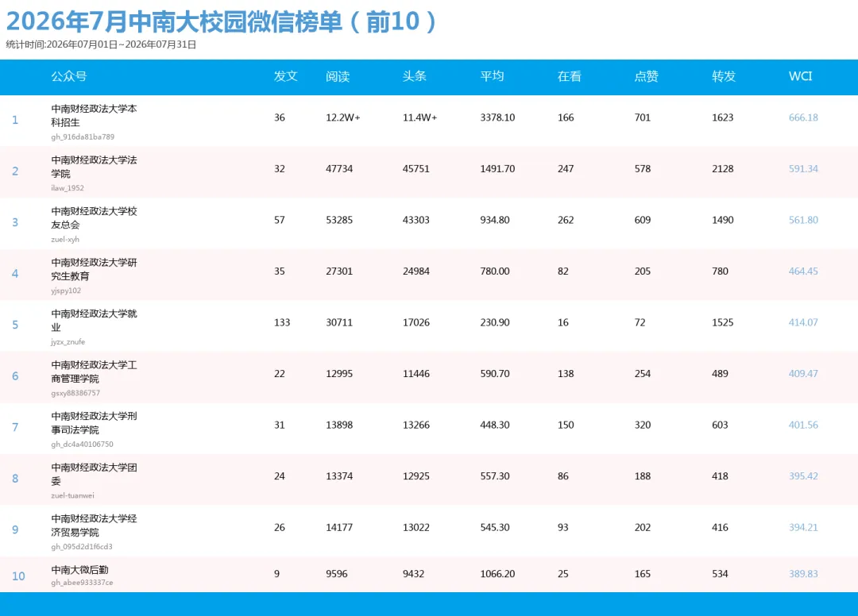Open WCI value 561.80 link
This screenshot has width=858, height=616.
(803, 220)
